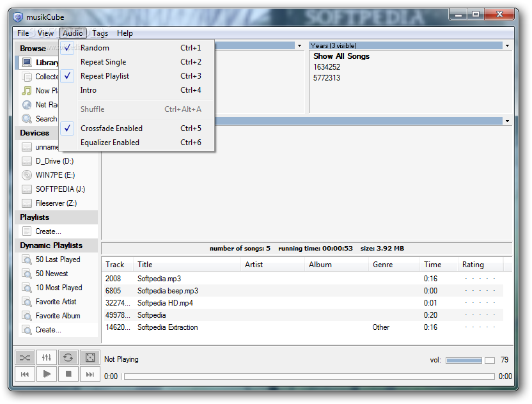Open the Tags menu

[x=100, y=33]
